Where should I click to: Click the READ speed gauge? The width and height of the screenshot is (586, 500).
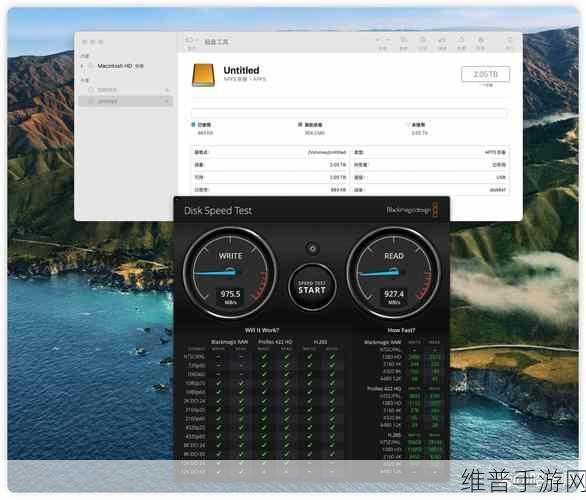pyautogui.click(x=394, y=272)
